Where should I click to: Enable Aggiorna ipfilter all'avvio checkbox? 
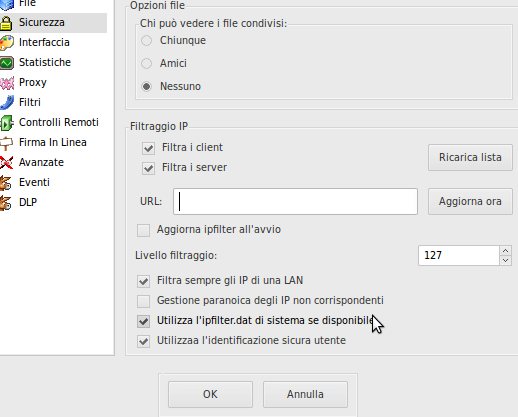(x=143, y=230)
